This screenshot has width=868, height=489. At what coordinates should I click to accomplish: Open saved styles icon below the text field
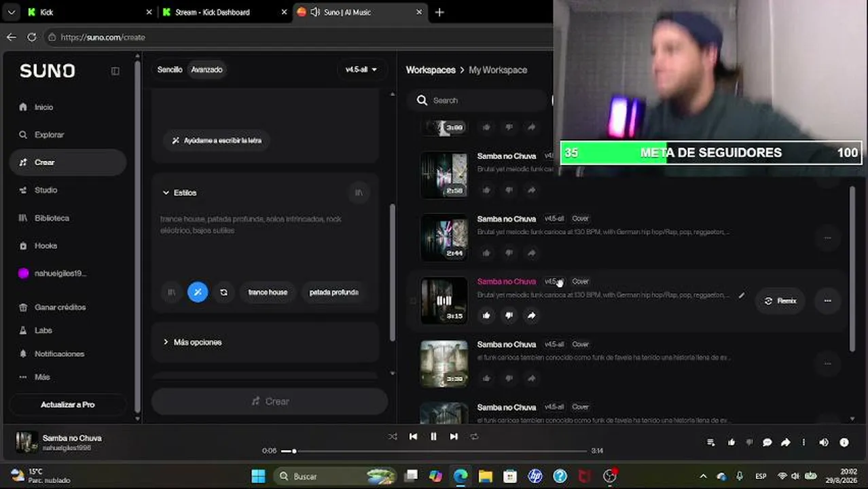point(171,292)
